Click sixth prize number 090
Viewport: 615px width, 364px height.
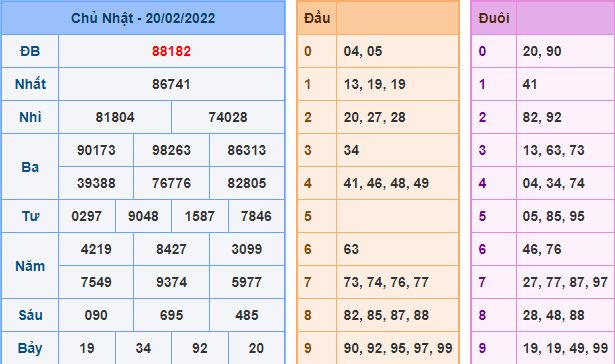coord(96,315)
